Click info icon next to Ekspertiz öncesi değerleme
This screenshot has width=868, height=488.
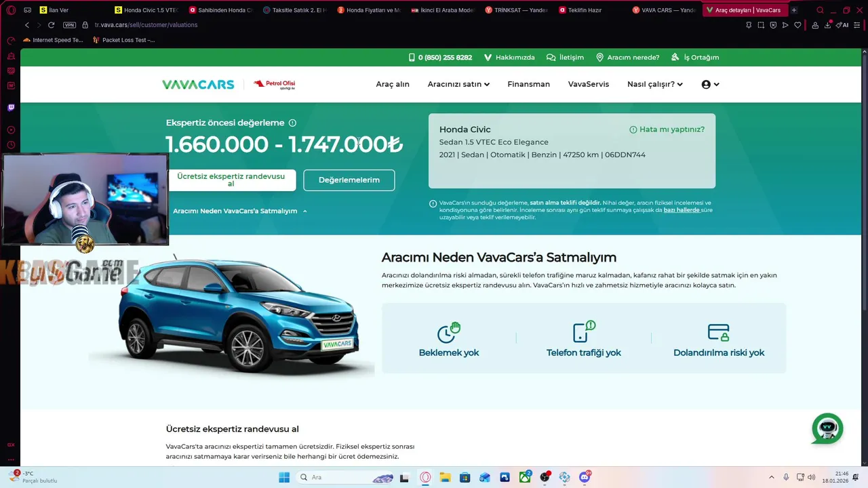(292, 123)
